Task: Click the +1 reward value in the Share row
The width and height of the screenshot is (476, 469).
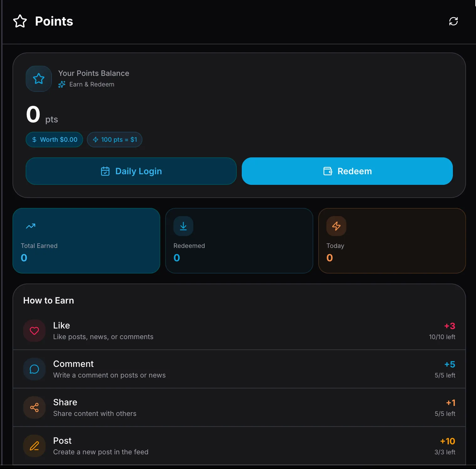Action: click(x=450, y=403)
